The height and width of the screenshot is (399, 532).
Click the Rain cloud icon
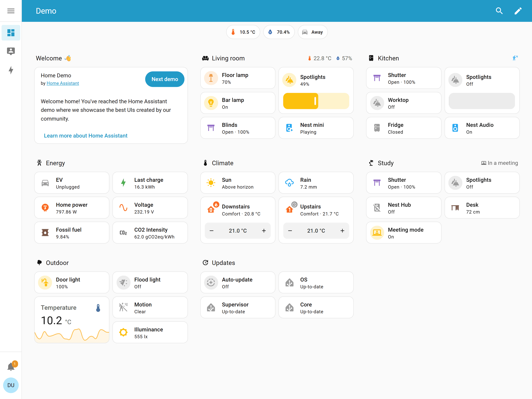click(x=289, y=183)
